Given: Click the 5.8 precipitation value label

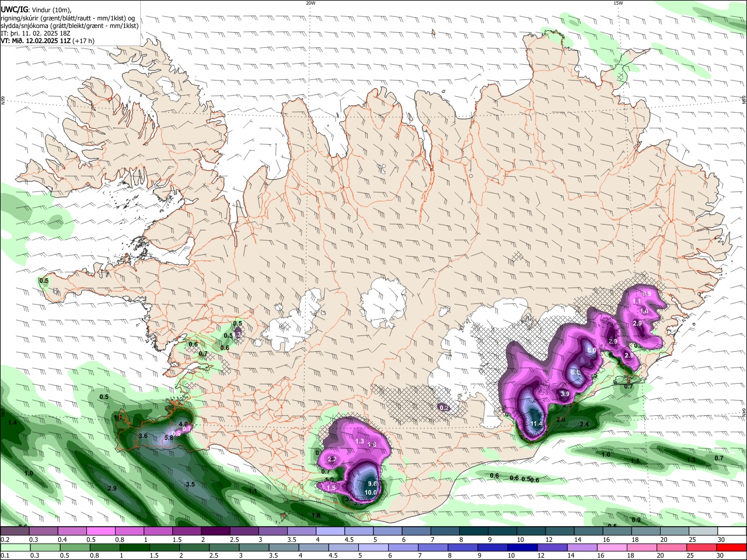Looking at the screenshot, I should pos(169,437).
